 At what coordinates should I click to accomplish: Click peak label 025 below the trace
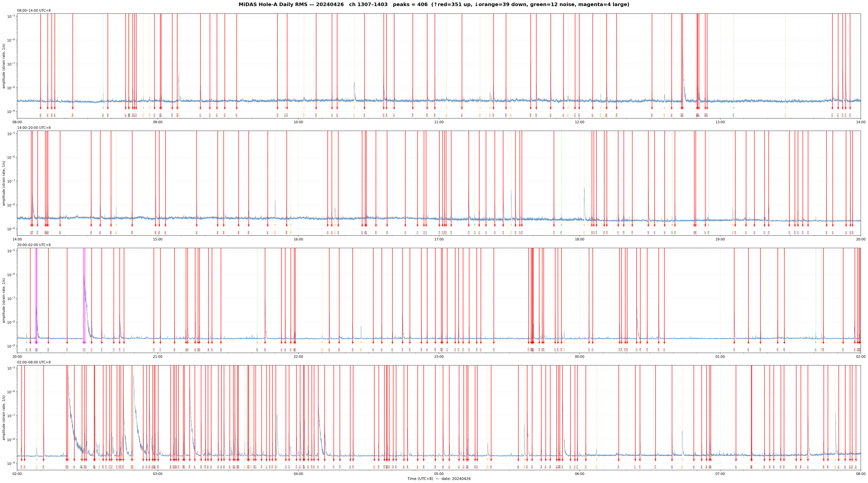(x=237, y=115)
